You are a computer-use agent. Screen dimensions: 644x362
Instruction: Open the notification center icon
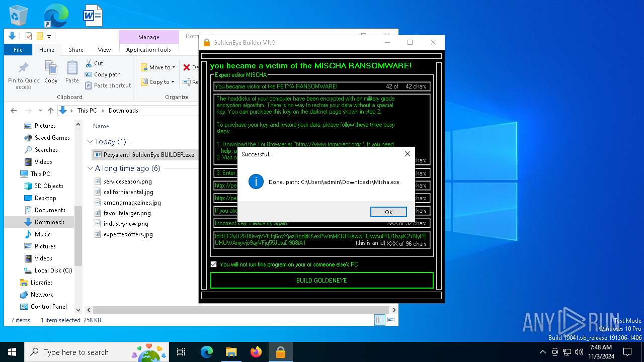[627, 352]
